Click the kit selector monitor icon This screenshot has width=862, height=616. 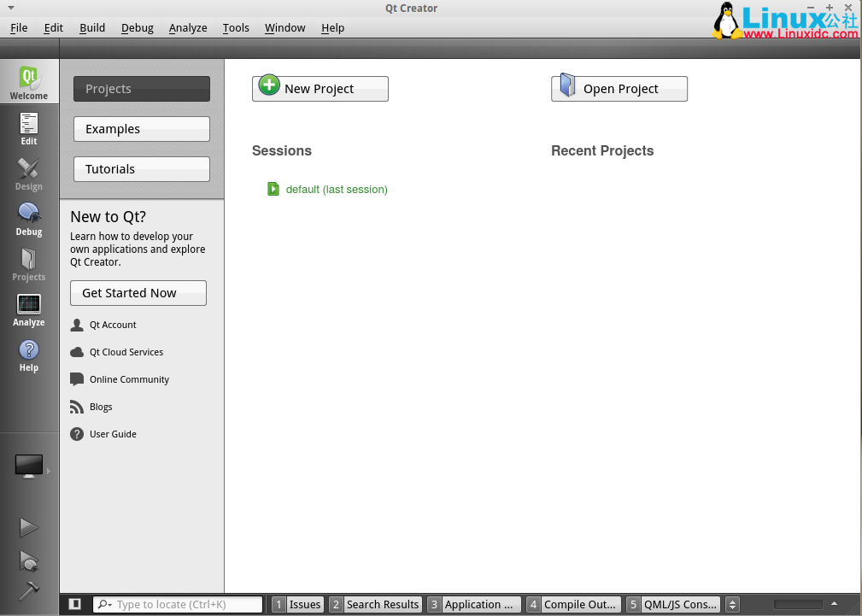(x=28, y=466)
